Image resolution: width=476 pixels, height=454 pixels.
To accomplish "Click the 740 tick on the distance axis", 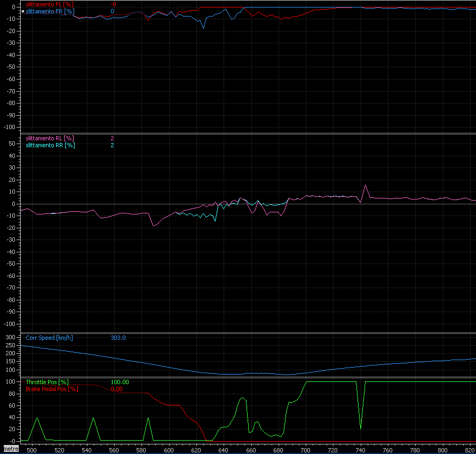I will (x=360, y=450).
